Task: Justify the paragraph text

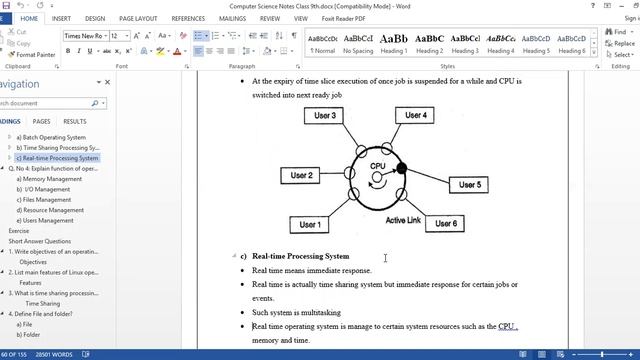Action: (231, 51)
